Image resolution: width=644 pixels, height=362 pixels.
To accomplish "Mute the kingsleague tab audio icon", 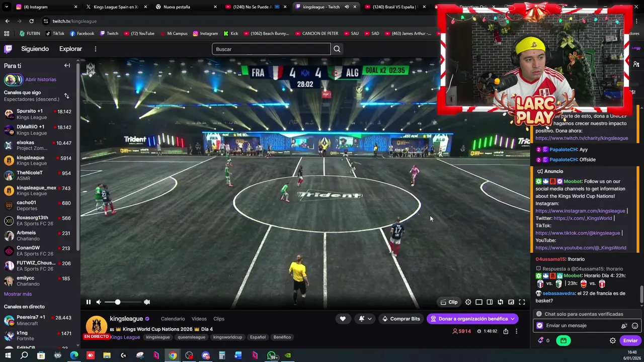I will pyautogui.click(x=347, y=7).
